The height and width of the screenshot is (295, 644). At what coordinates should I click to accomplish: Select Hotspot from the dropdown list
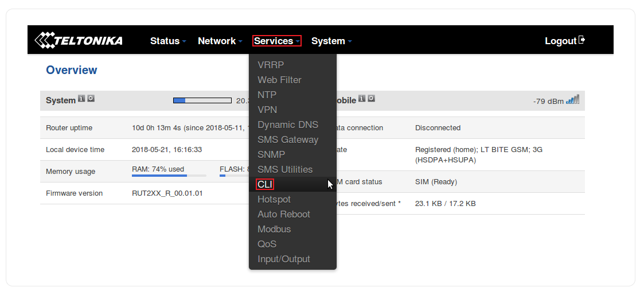click(274, 199)
